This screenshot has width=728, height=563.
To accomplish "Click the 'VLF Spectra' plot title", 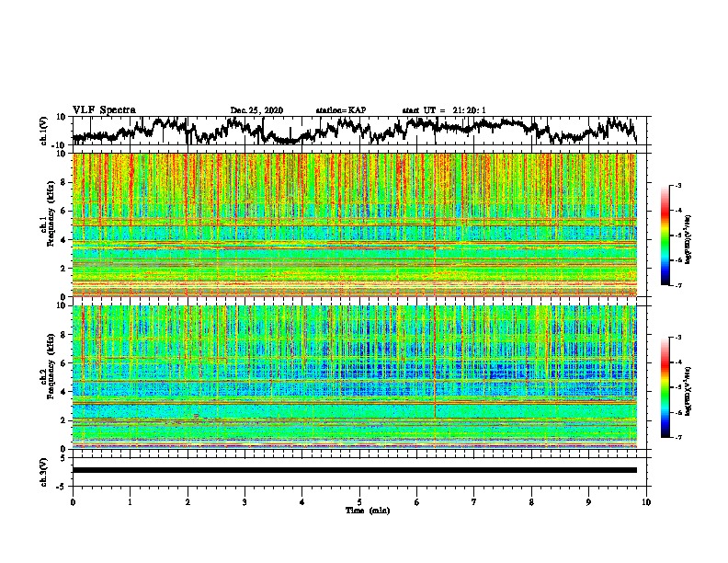I will pos(104,110).
